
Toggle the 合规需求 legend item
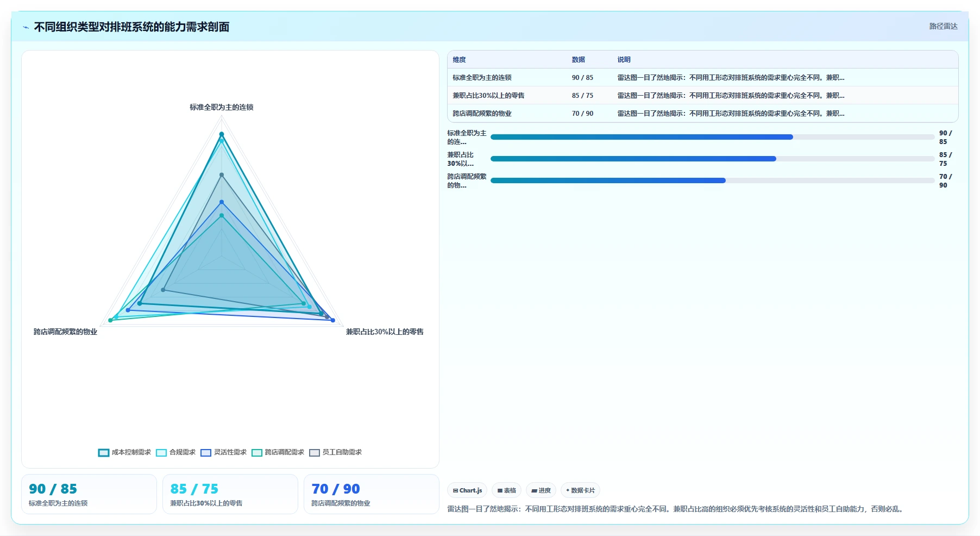point(175,453)
